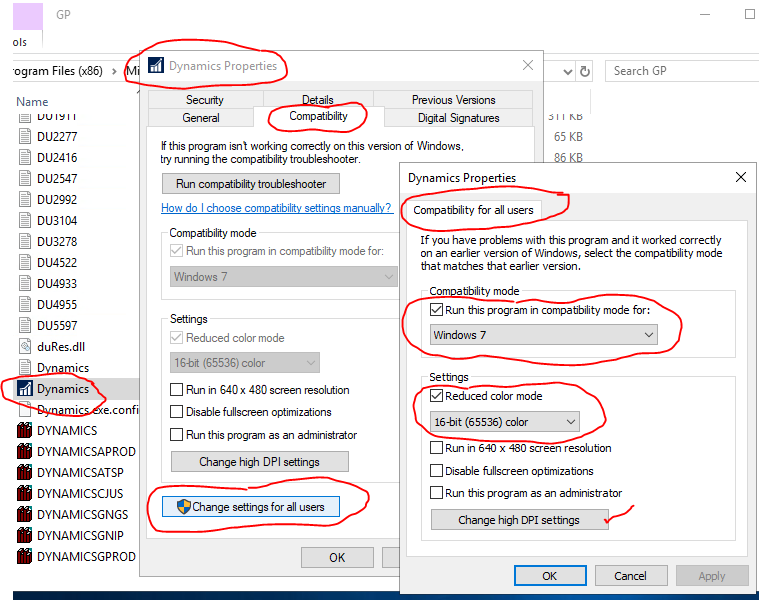
Task: Open the Explorer address bar history dropdown
Action: coord(568,72)
